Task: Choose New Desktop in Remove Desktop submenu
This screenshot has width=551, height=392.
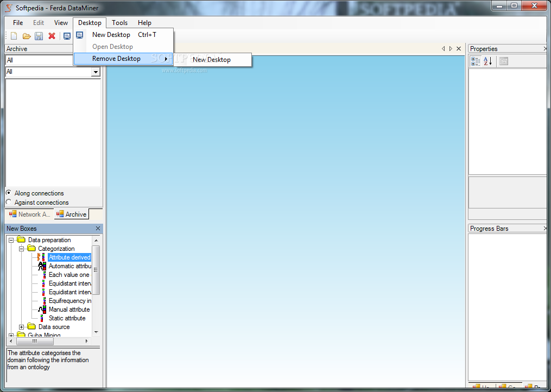Action: click(212, 60)
